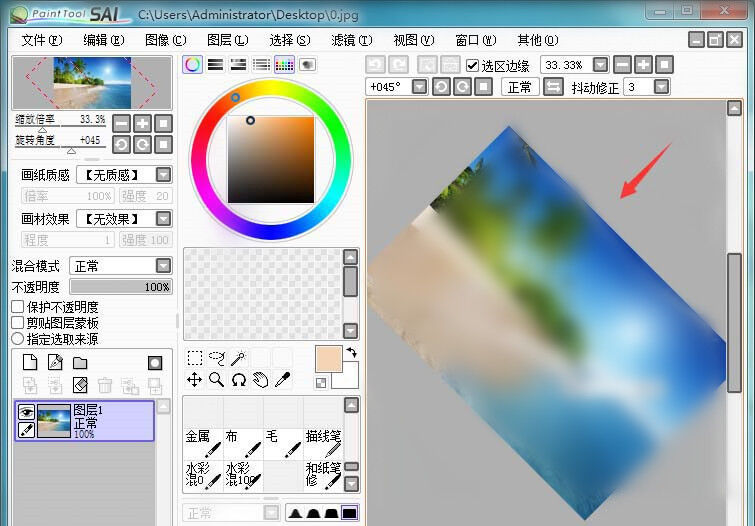This screenshot has height=526, width=755.
Task: Select the flattest brush tip shape
Action: 350,513
